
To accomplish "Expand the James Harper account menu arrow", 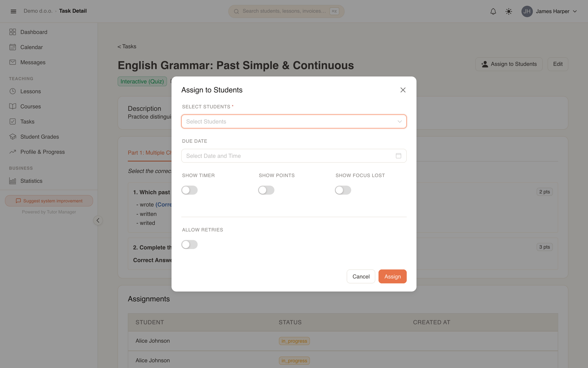I will (x=575, y=11).
